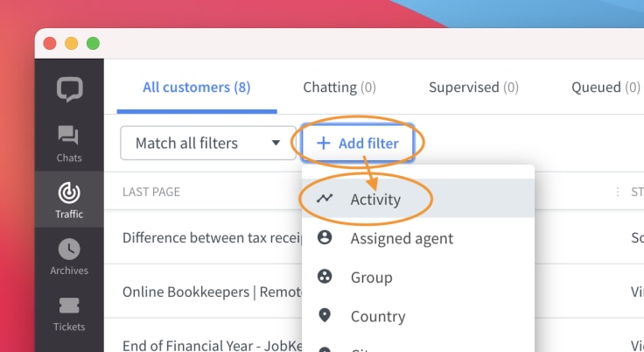Select row 'Online Bookkeepers | Remot'

pos(212,292)
